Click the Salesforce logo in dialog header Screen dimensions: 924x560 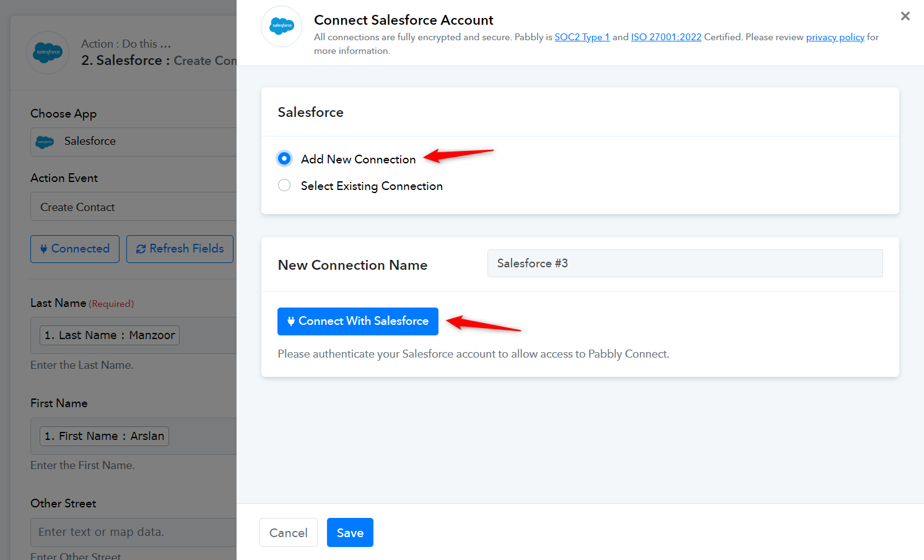282,26
